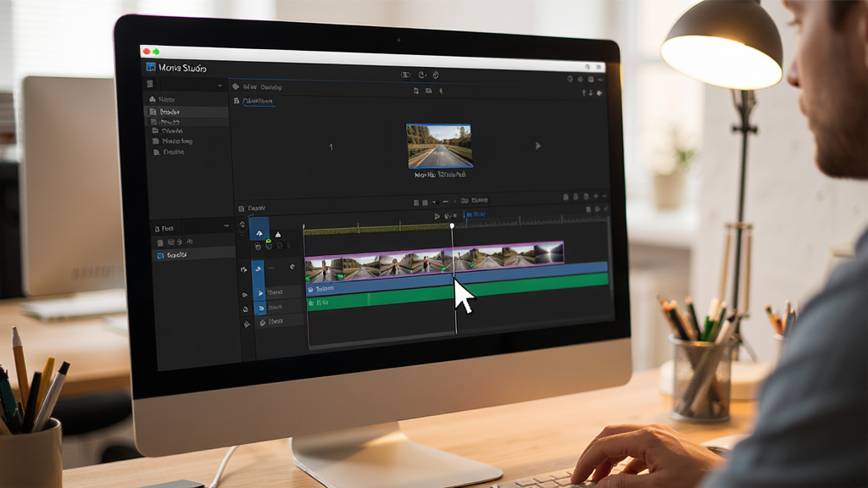Click the pill-shaped icon in the top center toolbar
This screenshot has height=488, width=868.
[x=406, y=75]
